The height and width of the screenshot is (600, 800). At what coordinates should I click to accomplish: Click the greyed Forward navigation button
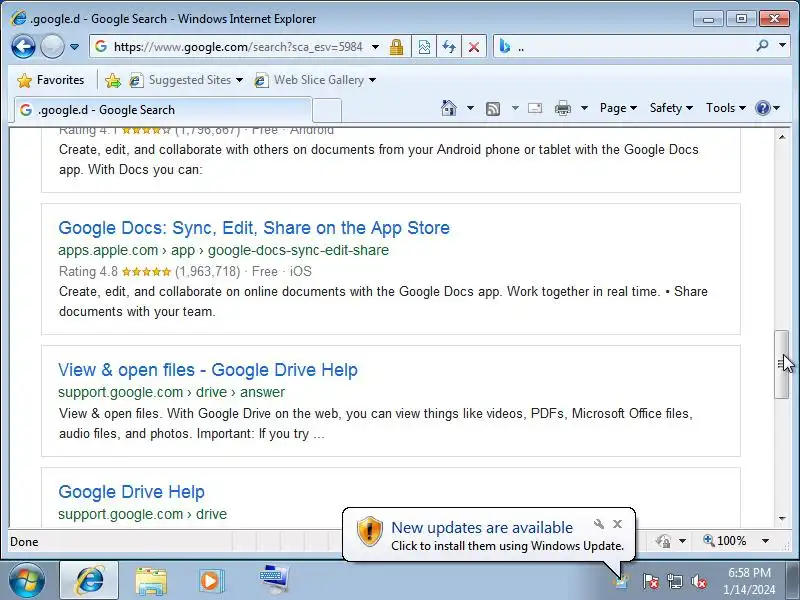click(x=52, y=47)
